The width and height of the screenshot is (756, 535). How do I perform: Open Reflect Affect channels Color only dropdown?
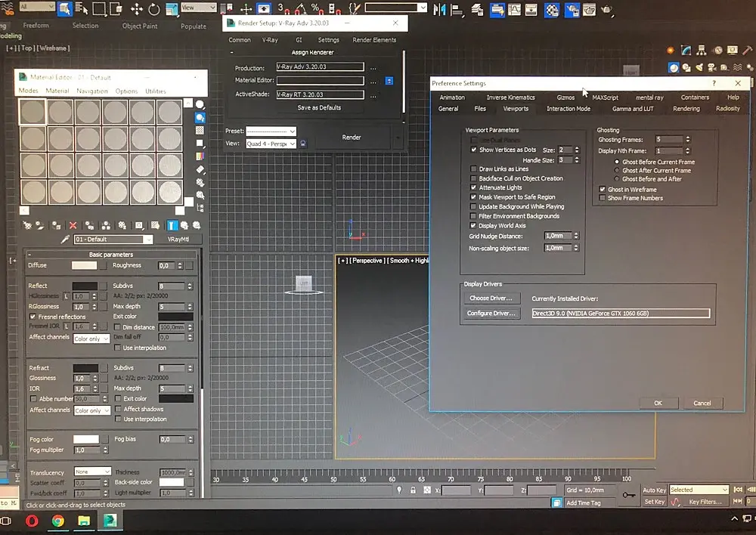pos(91,339)
